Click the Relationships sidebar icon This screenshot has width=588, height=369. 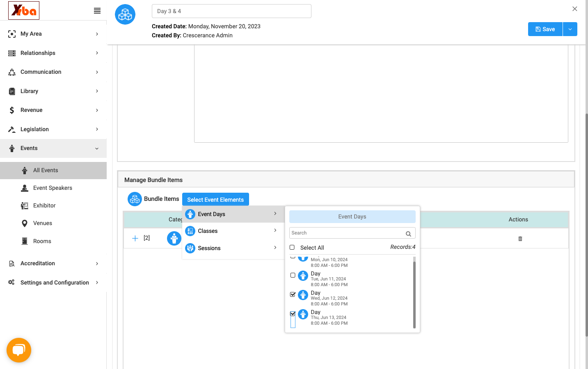[x=12, y=53]
